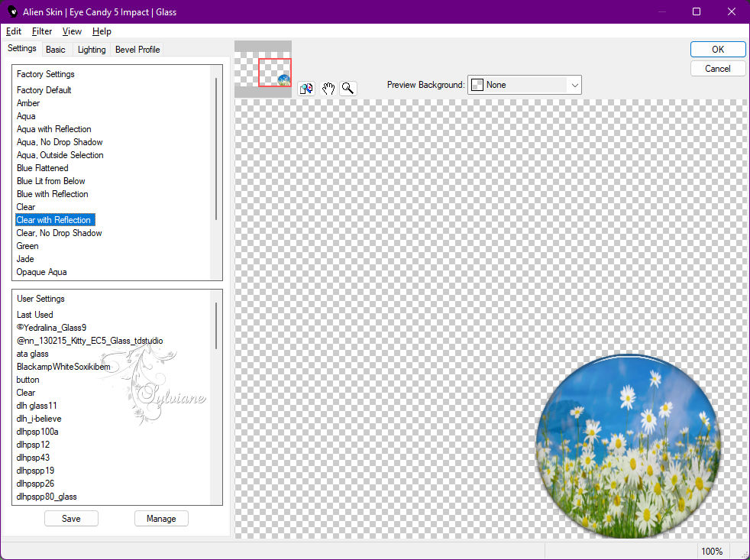750x560 pixels.
Task: Switch to the Bevel Profile tab
Action: [137, 50]
